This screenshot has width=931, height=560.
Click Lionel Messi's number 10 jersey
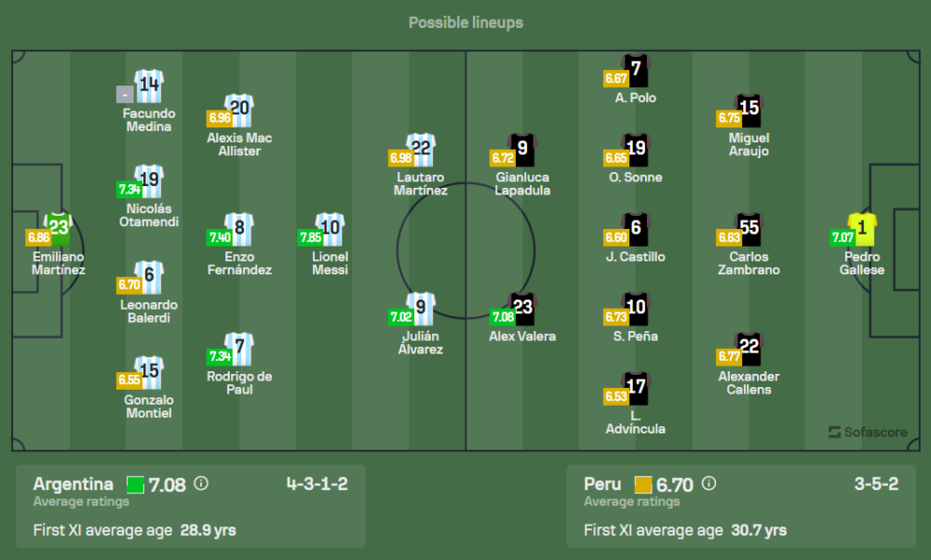[331, 229]
